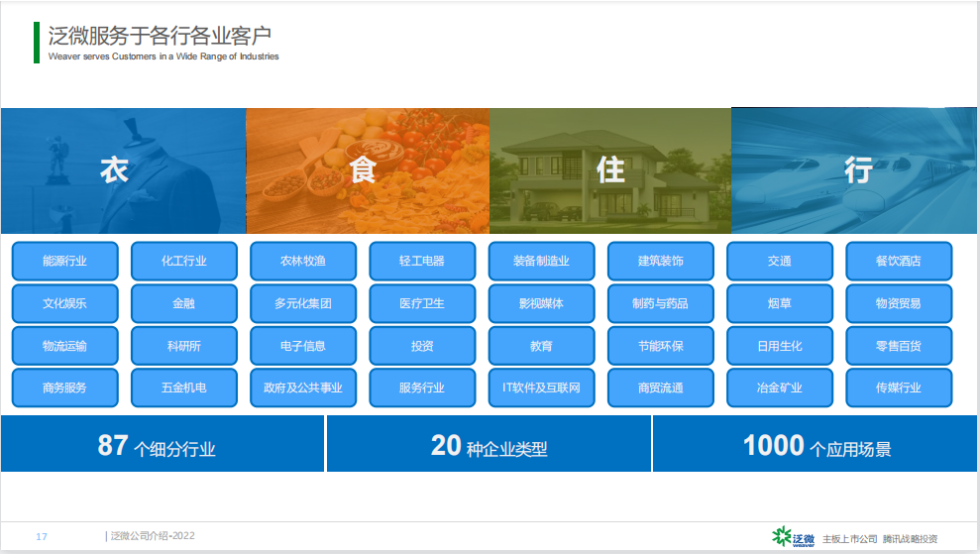Click the 87 个细分行业 stat block
Image resolution: width=980 pixels, height=554 pixels.
(163, 445)
